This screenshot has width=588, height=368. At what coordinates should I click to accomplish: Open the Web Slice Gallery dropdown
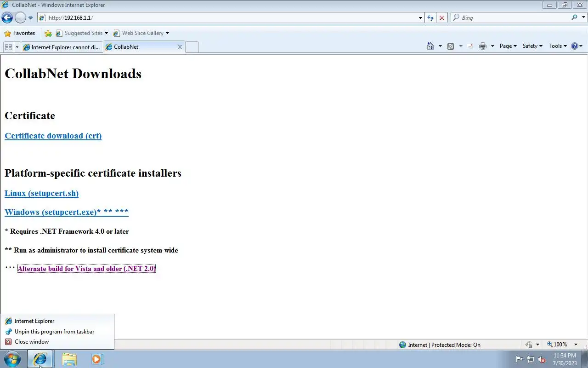tap(167, 33)
